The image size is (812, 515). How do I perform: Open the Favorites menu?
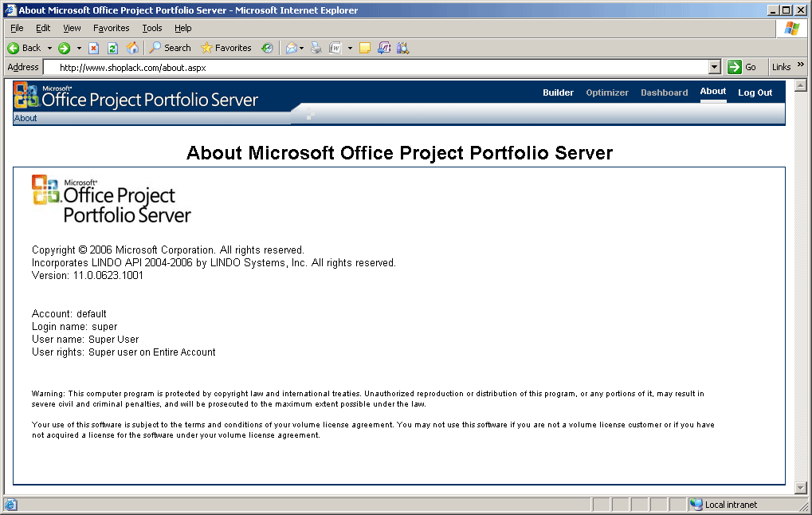tap(112, 28)
